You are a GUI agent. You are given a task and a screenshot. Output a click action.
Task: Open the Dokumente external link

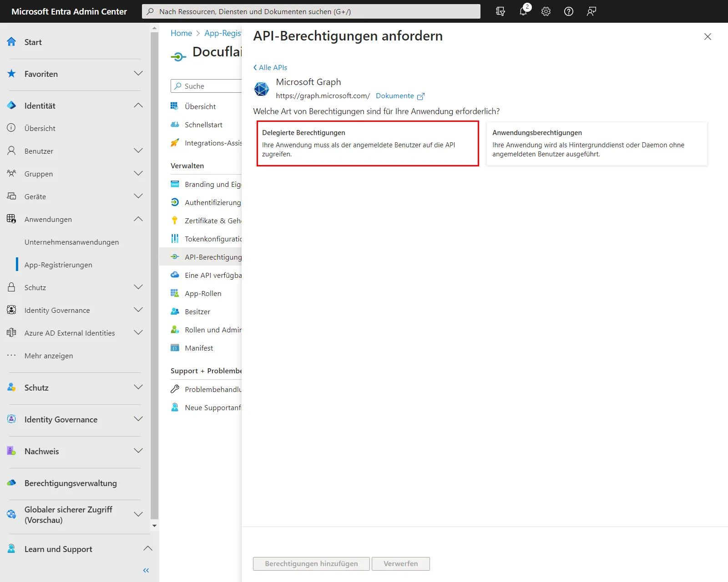click(x=399, y=96)
